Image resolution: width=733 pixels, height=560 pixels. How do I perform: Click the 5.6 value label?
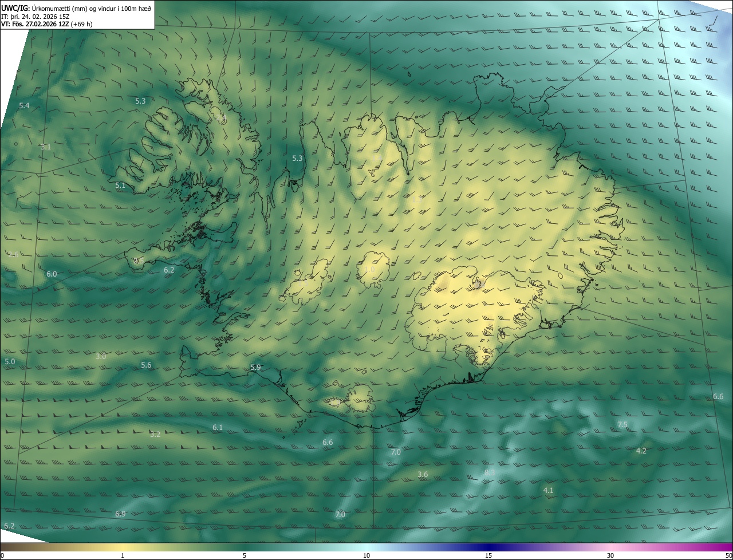(x=146, y=365)
